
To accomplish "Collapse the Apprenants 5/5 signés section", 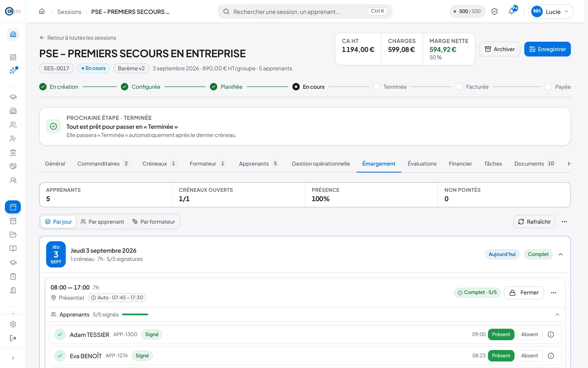I will pyautogui.click(x=557, y=314).
